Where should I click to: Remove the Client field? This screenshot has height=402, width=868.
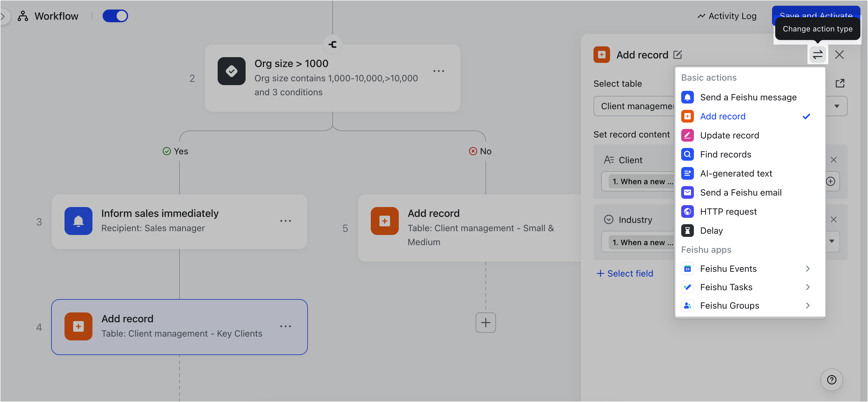click(x=833, y=160)
